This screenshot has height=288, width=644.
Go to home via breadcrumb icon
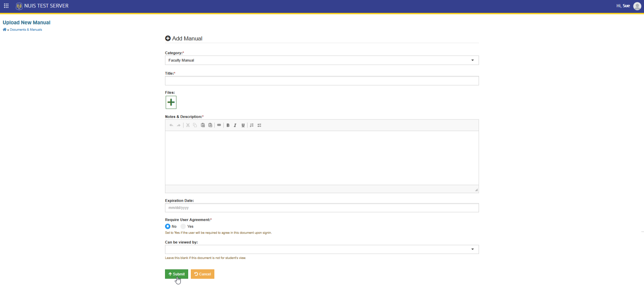(x=4, y=30)
